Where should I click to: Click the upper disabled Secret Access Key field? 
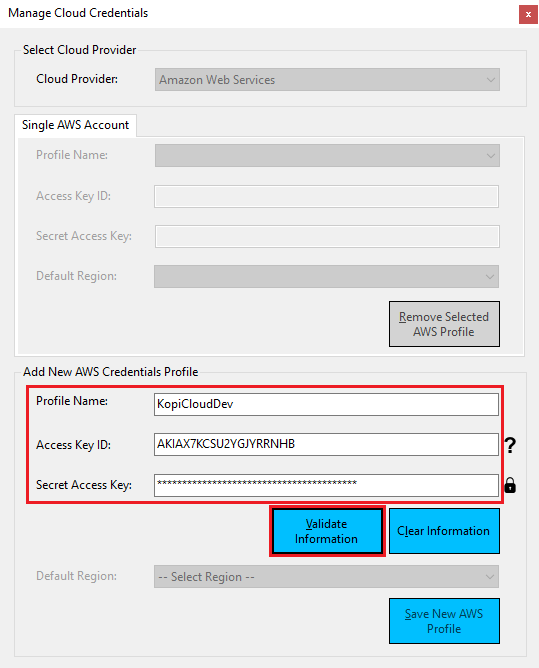327,236
